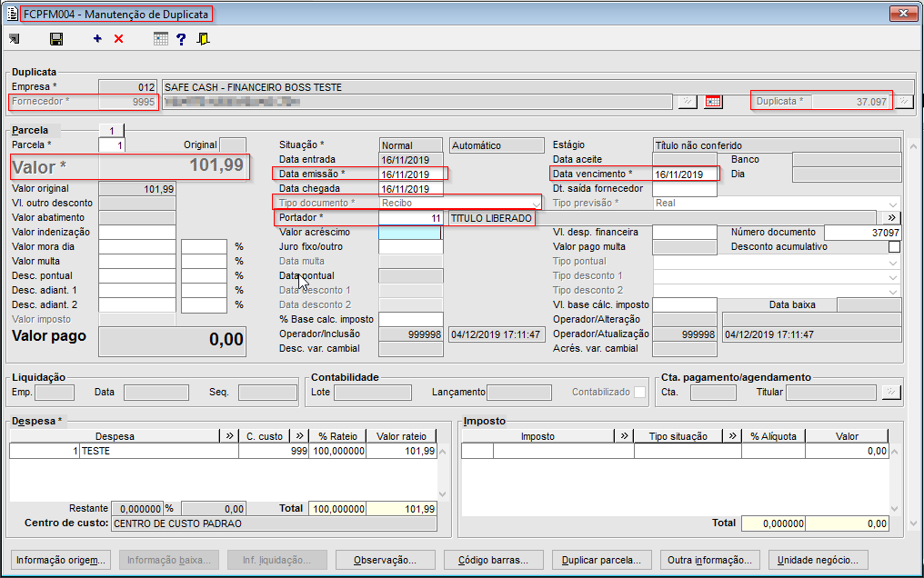This screenshot has width=924, height=578.
Task: Click the % Alíquota column header
Action: (x=773, y=436)
